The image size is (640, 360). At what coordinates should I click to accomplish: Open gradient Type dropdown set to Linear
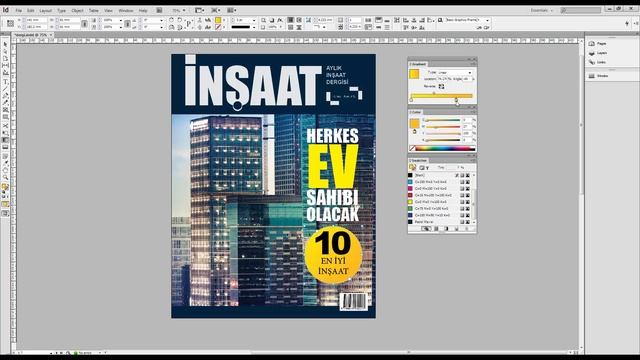[455, 73]
